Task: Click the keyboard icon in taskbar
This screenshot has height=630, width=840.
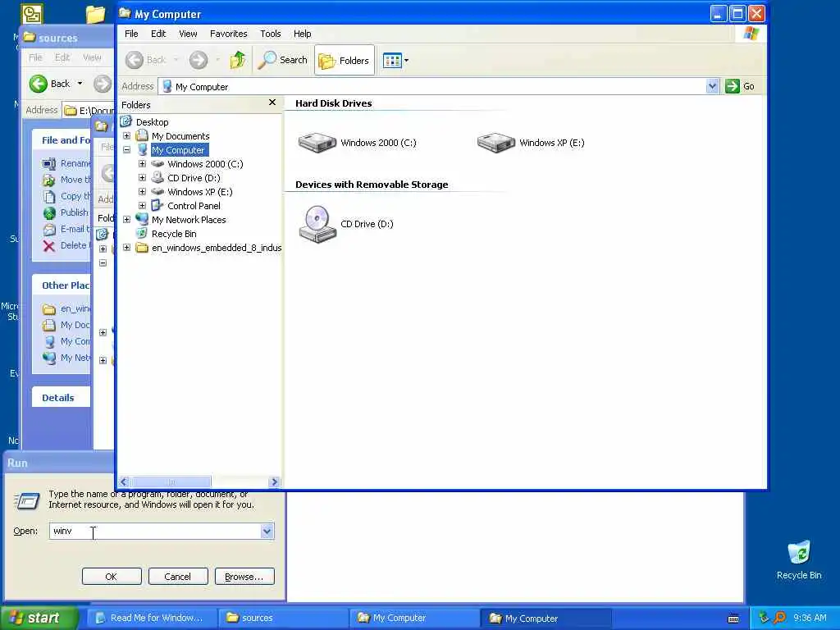Action: (x=733, y=619)
